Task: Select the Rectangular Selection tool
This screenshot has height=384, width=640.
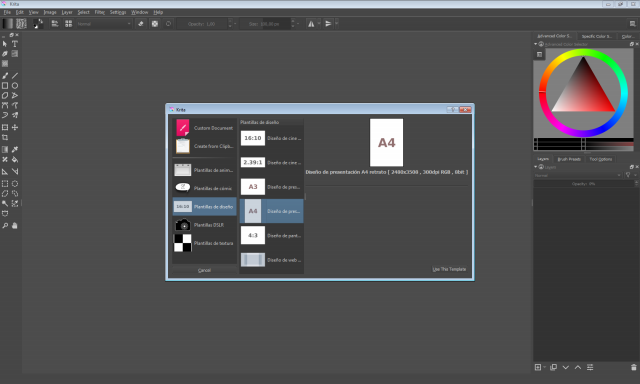Action: tap(5, 184)
